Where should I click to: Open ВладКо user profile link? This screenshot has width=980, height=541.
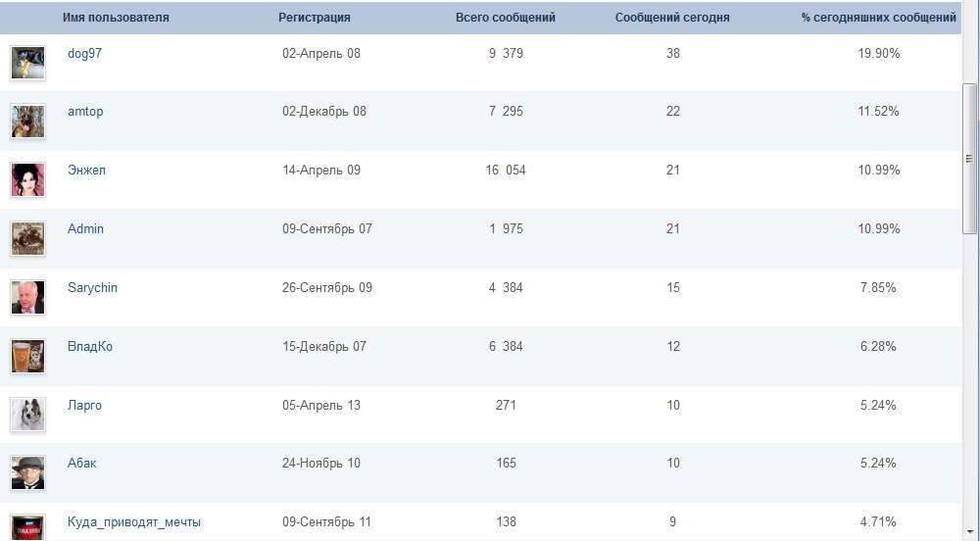point(90,346)
